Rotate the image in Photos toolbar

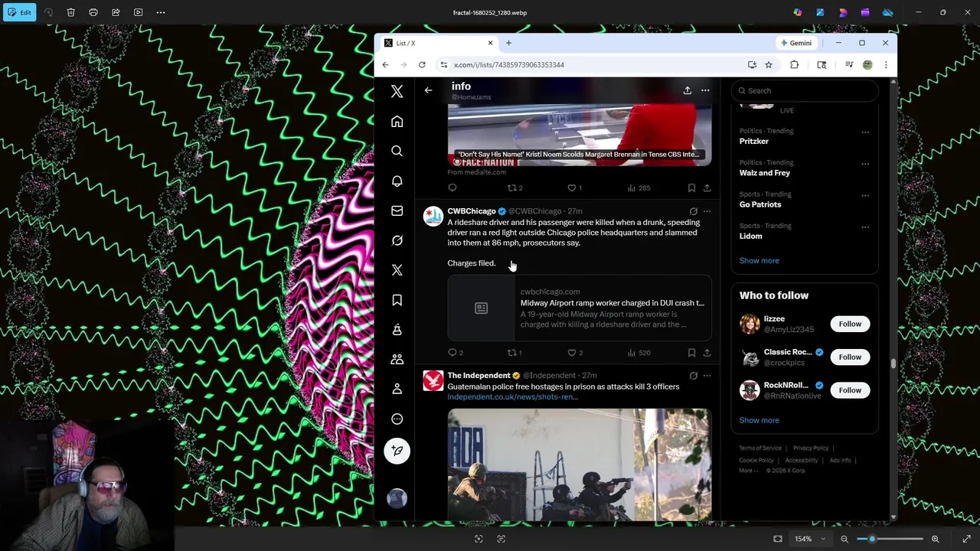[x=49, y=12]
